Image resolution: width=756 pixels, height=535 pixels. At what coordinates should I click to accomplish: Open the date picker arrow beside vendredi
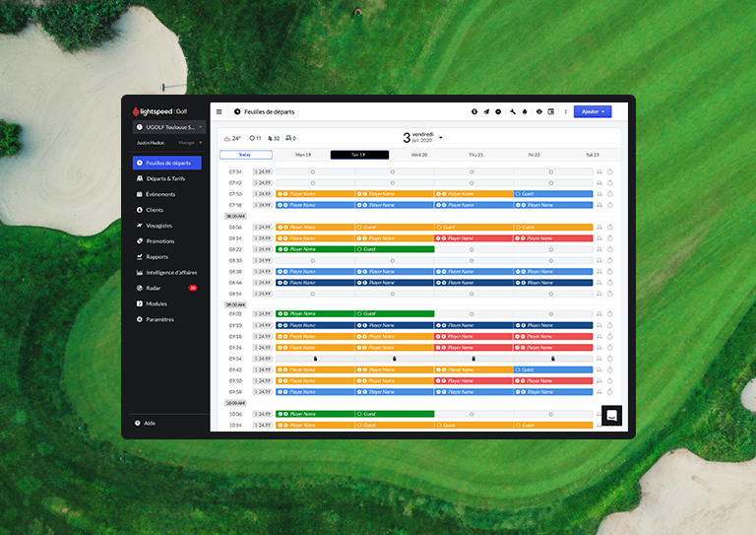[x=441, y=137]
